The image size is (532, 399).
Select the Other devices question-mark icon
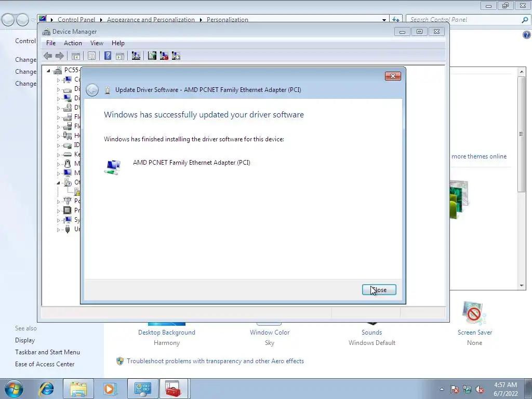point(67,182)
